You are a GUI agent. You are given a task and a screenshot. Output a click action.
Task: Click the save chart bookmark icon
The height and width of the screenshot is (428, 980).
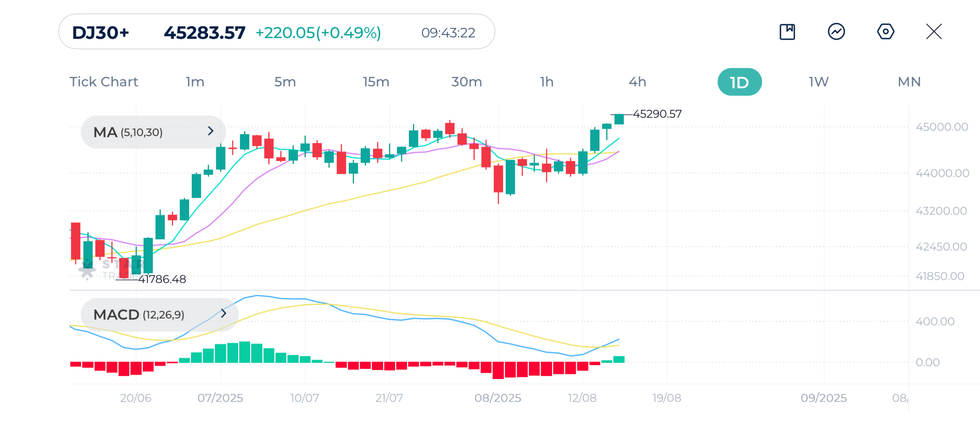pyautogui.click(x=787, y=32)
